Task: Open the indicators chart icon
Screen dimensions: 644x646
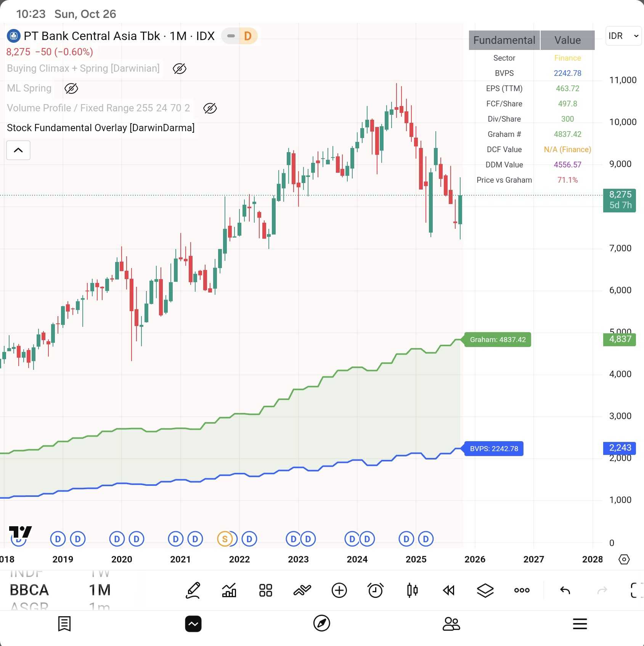Action: click(x=229, y=590)
